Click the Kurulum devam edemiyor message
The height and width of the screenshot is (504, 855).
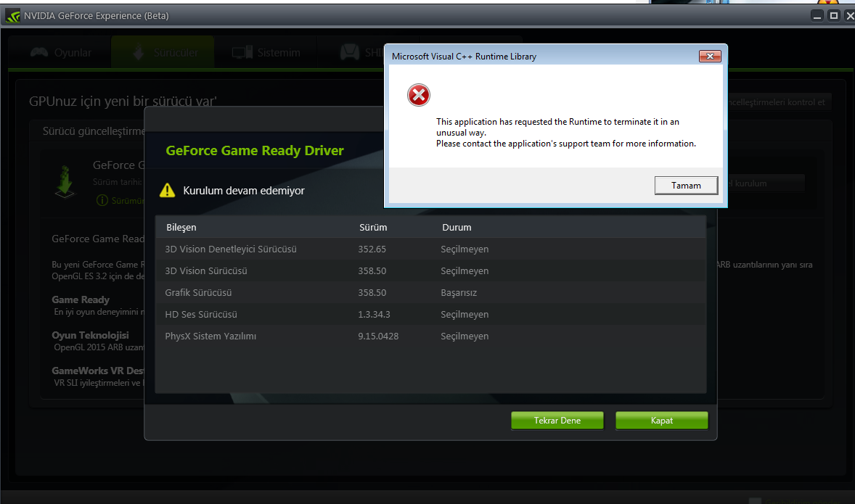coord(244,191)
